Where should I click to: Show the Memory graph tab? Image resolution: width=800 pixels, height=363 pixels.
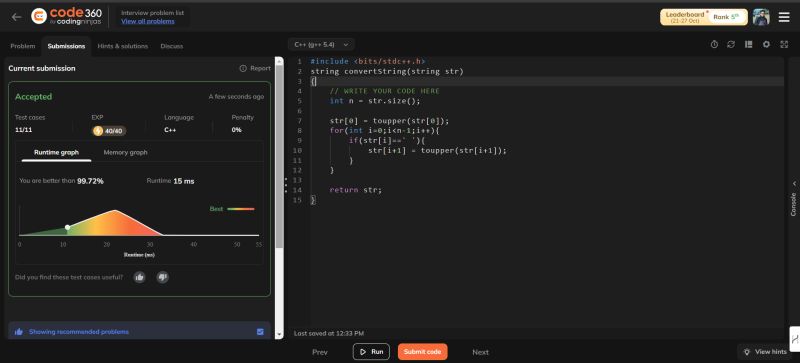click(126, 153)
